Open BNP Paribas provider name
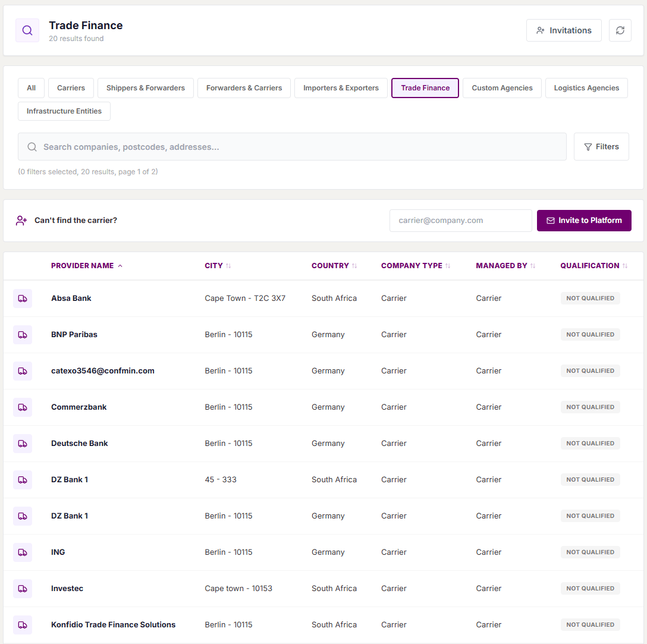Image resolution: width=647 pixels, height=644 pixels. [74, 335]
